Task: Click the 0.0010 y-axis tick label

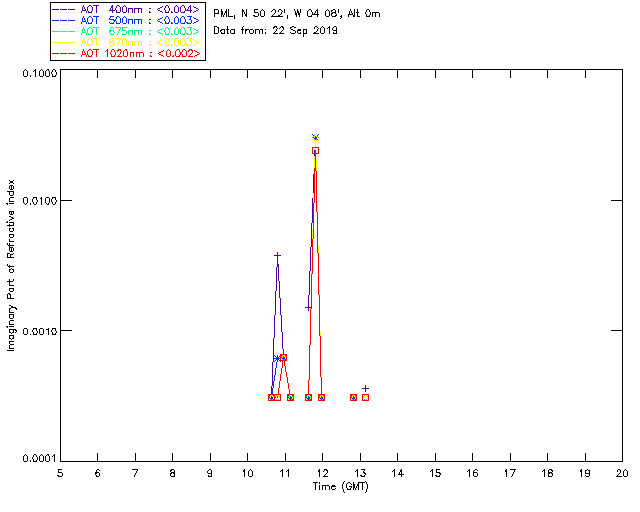Action: 39,331
